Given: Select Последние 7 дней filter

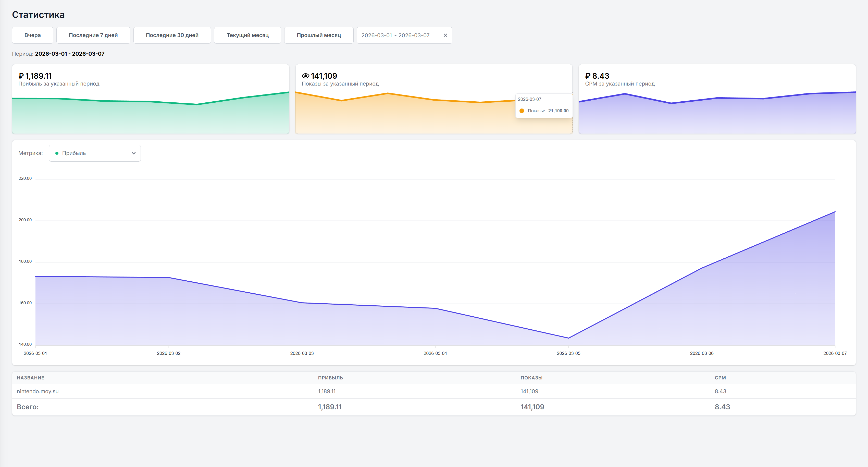Looking at the screenshot, I should click(93, 35).
